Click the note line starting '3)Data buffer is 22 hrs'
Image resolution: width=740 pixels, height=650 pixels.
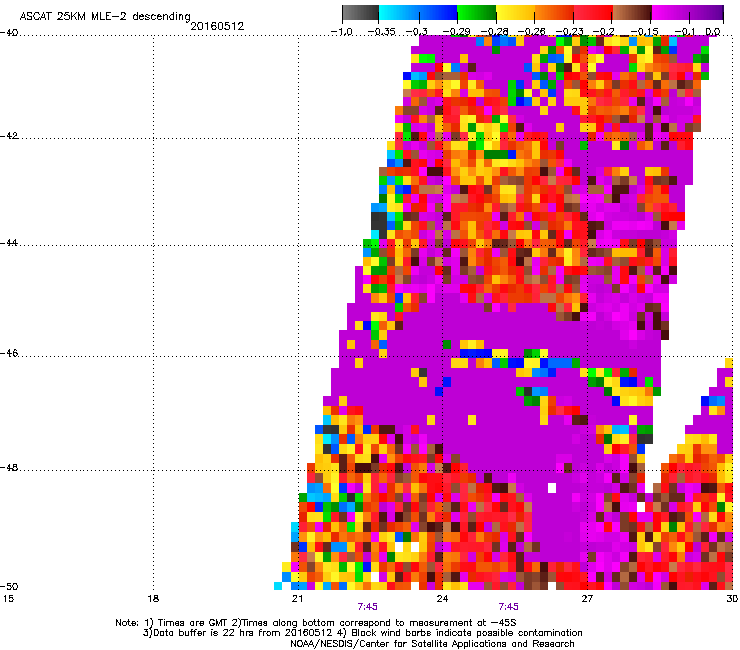[x=362, y=633]
